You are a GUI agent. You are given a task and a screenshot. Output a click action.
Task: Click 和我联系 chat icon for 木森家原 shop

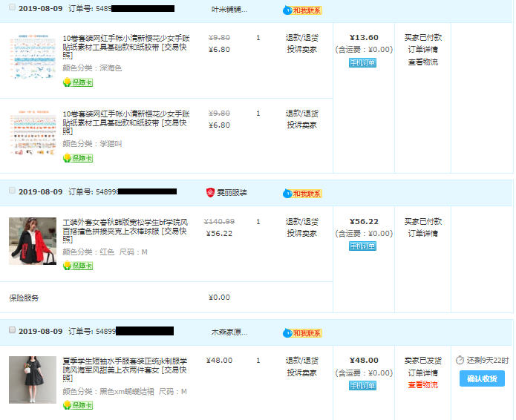(x=302, y=333)
